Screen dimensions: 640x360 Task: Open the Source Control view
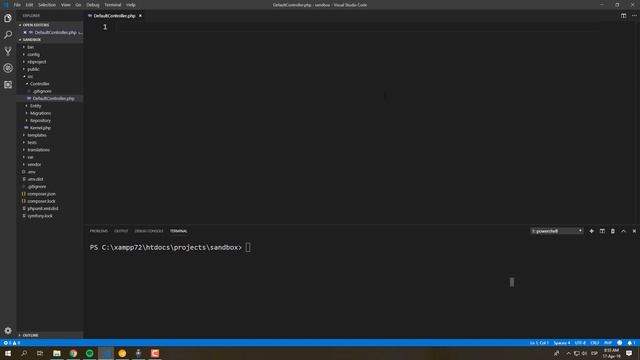8,51
